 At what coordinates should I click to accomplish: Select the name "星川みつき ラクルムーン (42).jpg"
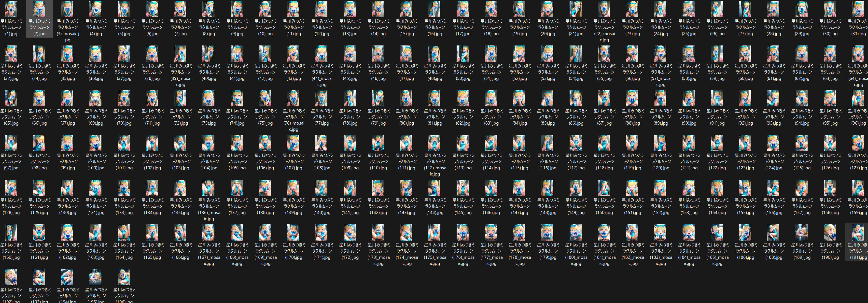click(266, 72)
